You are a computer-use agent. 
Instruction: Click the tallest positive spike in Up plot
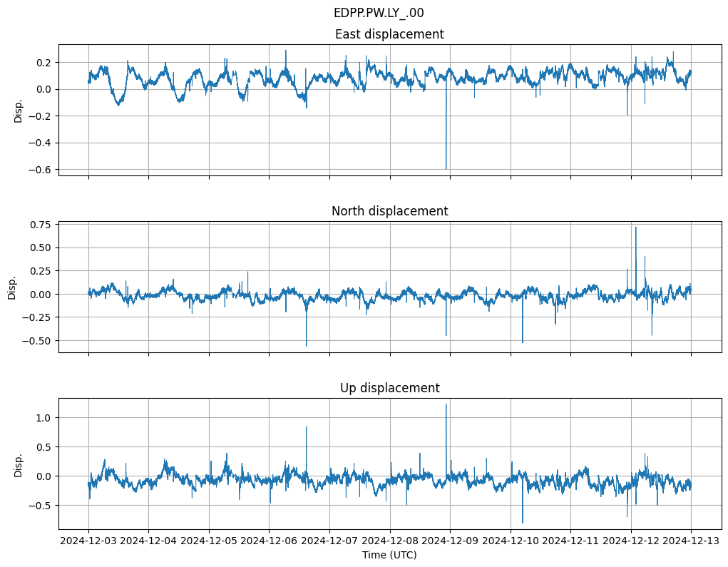tap(446, 407)
